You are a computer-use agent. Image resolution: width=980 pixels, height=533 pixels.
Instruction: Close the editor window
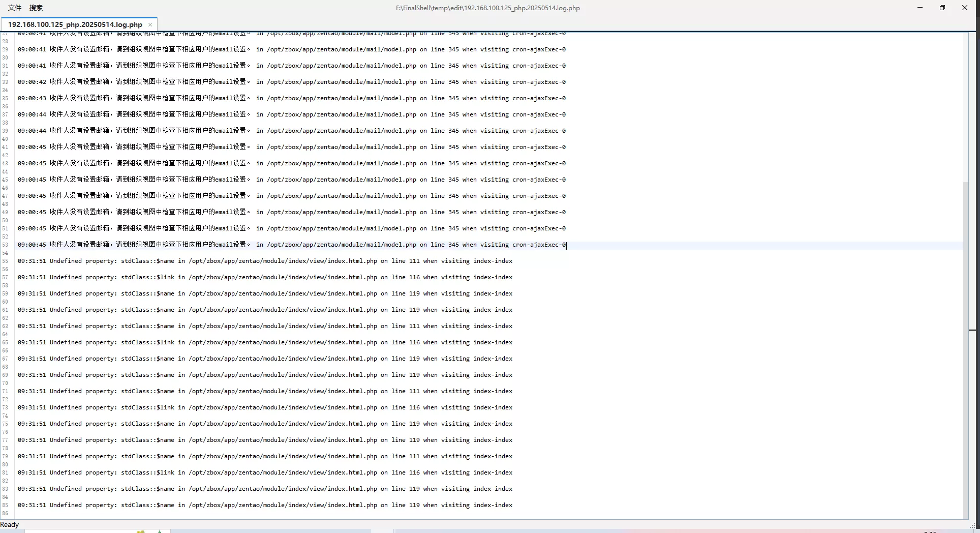(x=965, y=8)
